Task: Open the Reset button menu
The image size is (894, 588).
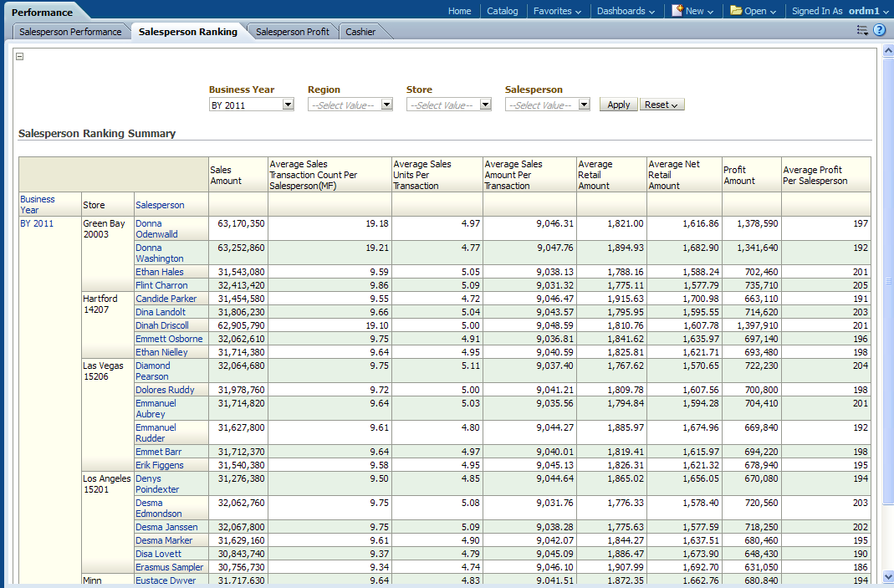Action: [x=662, y=105]
